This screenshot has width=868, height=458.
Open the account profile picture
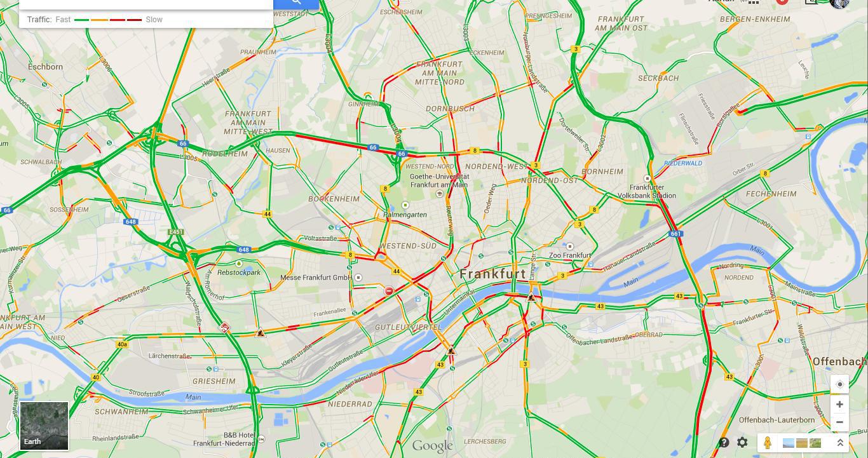[840, 3]
